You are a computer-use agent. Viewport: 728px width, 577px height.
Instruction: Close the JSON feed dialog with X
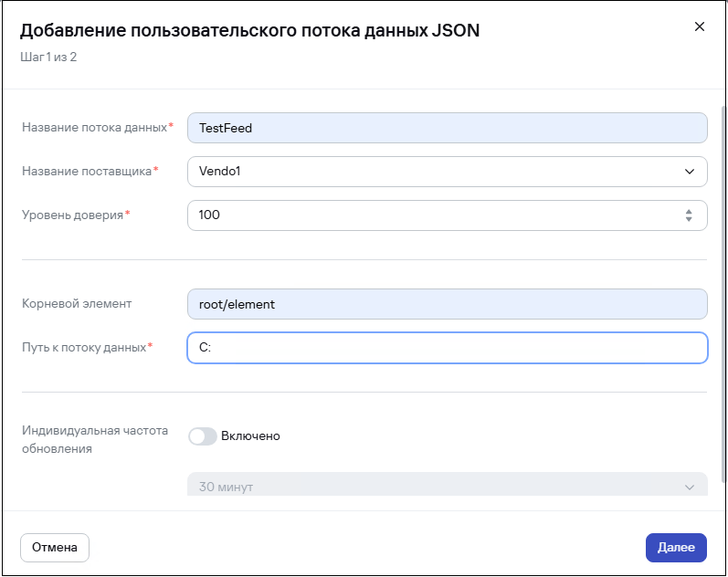[x=699, y=26]
